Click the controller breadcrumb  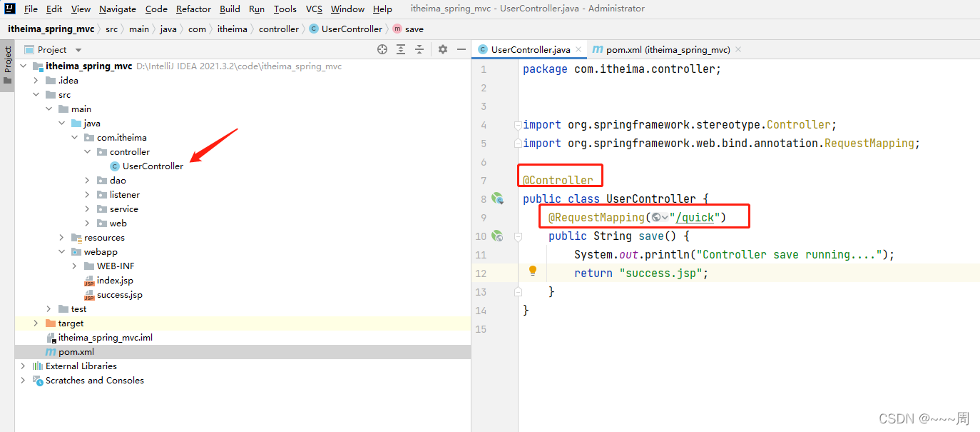(279, 29)
